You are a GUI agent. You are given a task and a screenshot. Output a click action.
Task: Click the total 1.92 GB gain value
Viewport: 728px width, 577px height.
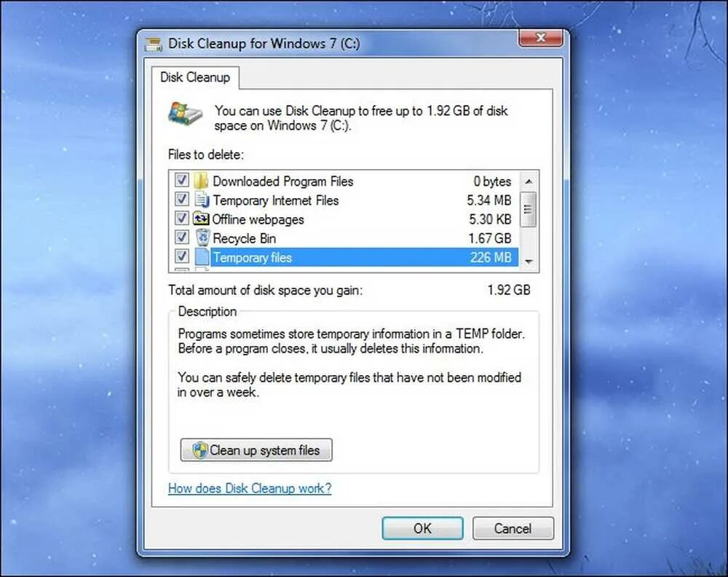pos(508,290)
